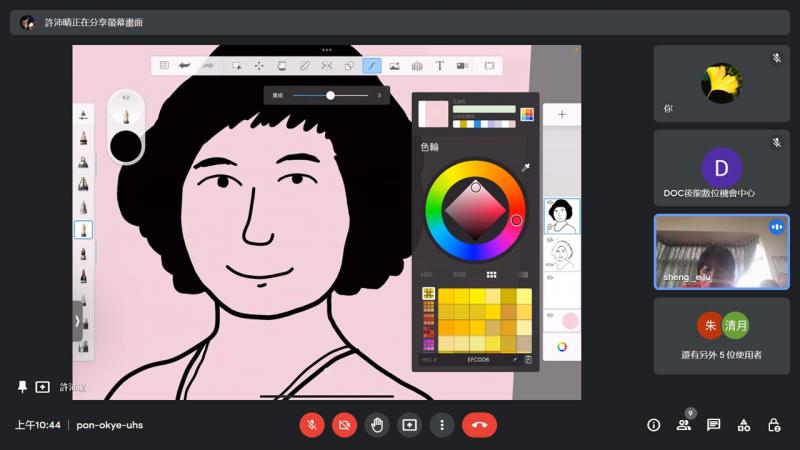This screenshot has width=800, height=450.
Task: Raise hand in the meeting
Action: (x=377, y=425)
